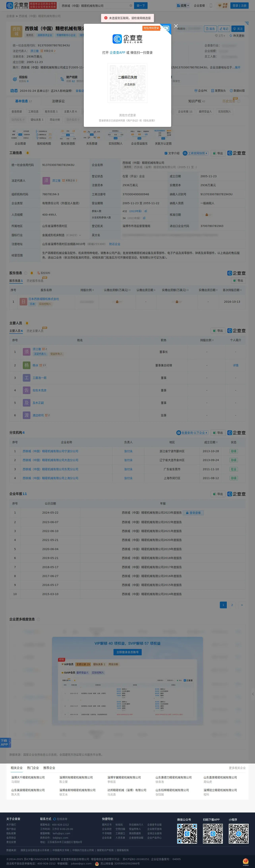Click the 股权结构 icon beside 股东信息
Viewport: 255px width, 868px height.
[x=43, y=273]
